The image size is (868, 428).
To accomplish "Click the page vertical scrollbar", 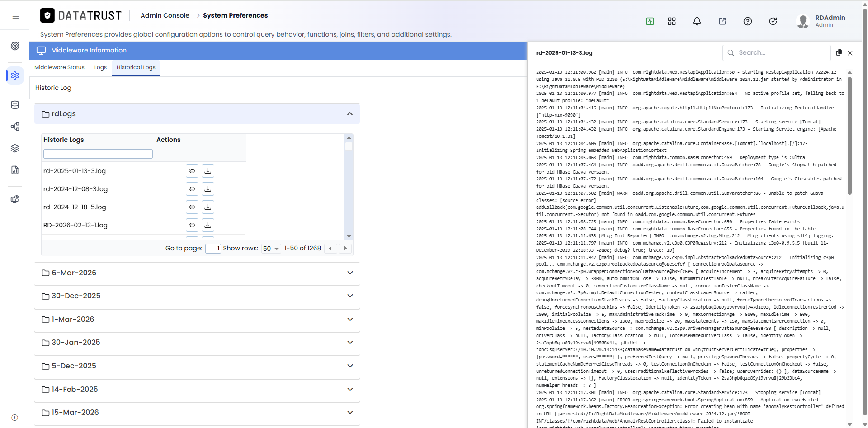I will pyautogui.click(x=864, y=212).
